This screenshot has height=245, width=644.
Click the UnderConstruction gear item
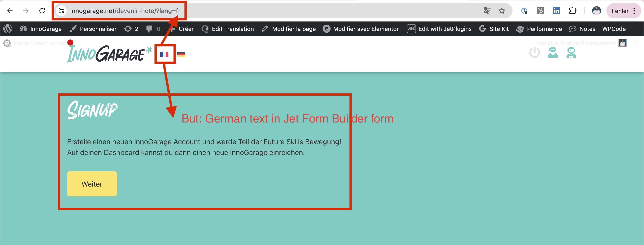(x=34, y=43)
